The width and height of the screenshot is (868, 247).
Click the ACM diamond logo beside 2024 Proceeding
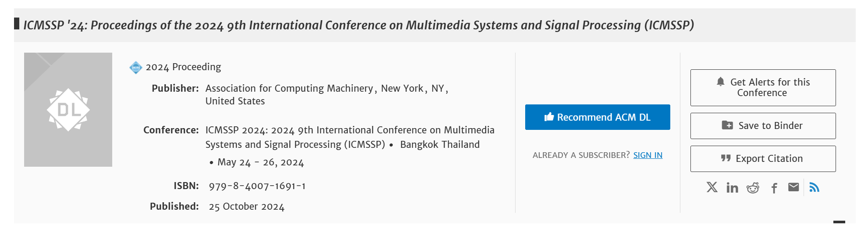click(x=136, y=68)
